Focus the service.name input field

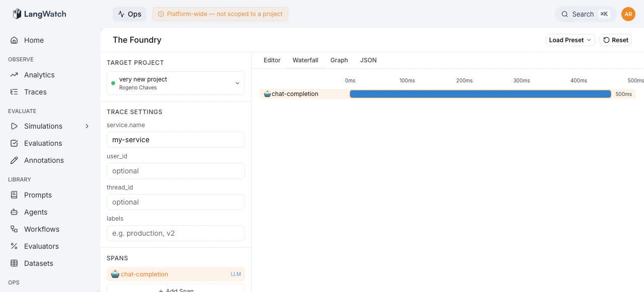pos(176,140)
